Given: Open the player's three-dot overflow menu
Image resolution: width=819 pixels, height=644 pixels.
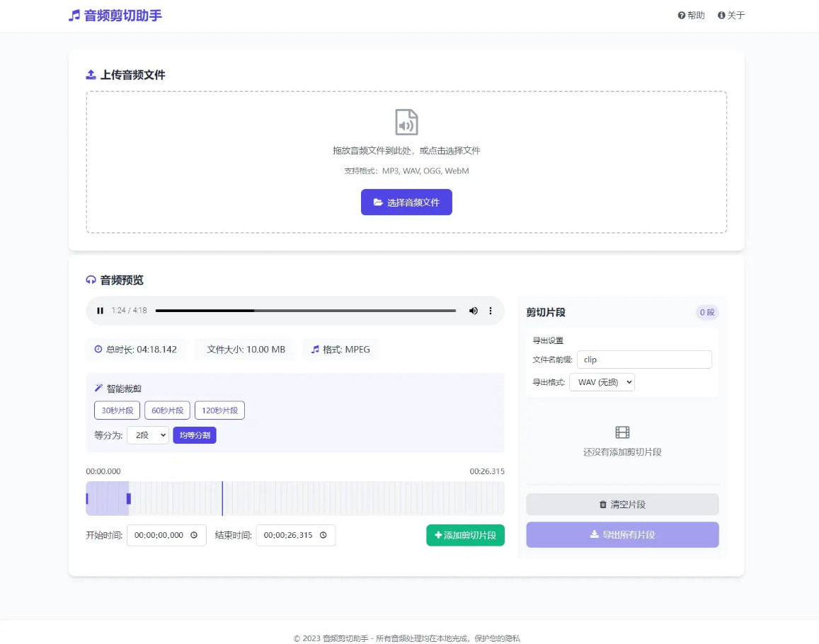Looking at the screenshot, I should click(x=490, y=311).
